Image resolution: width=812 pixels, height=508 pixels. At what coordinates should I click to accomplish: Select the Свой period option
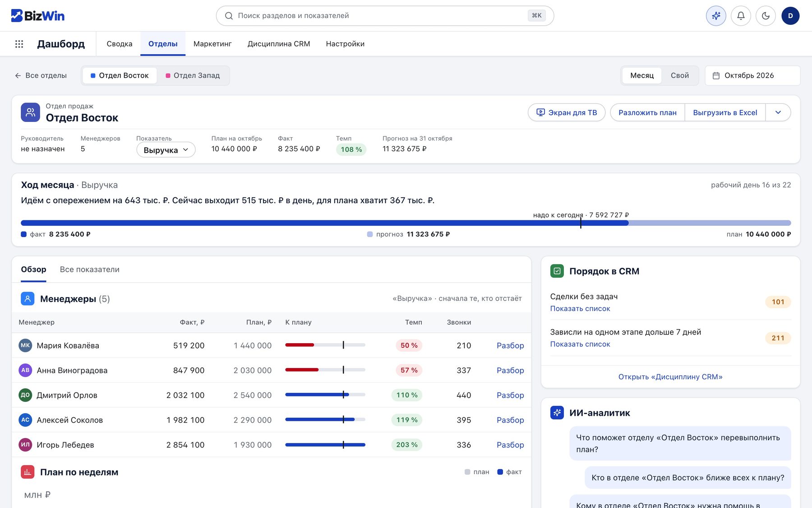coord(679,75)
